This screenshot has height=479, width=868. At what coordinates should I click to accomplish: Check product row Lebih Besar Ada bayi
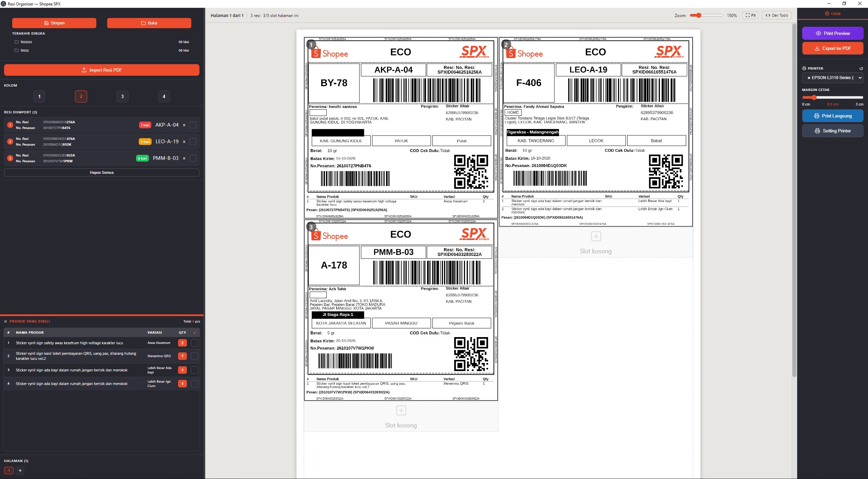pos(195,370)
